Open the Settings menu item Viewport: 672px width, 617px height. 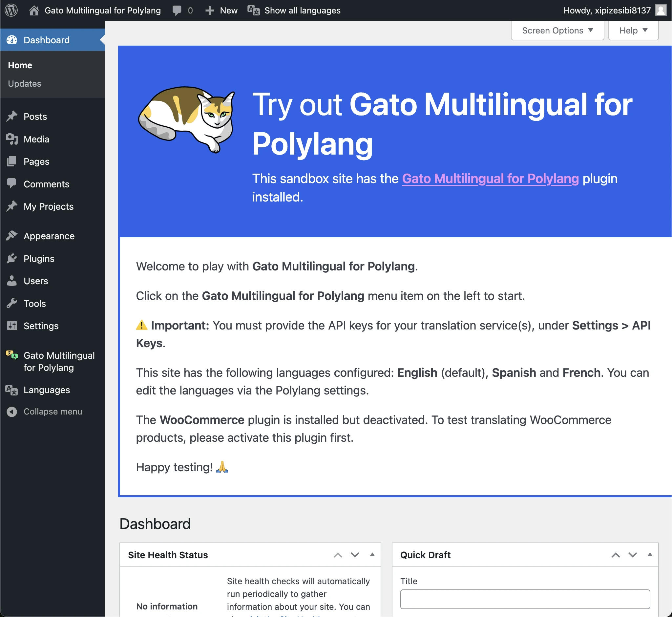[x=41, y=326]
